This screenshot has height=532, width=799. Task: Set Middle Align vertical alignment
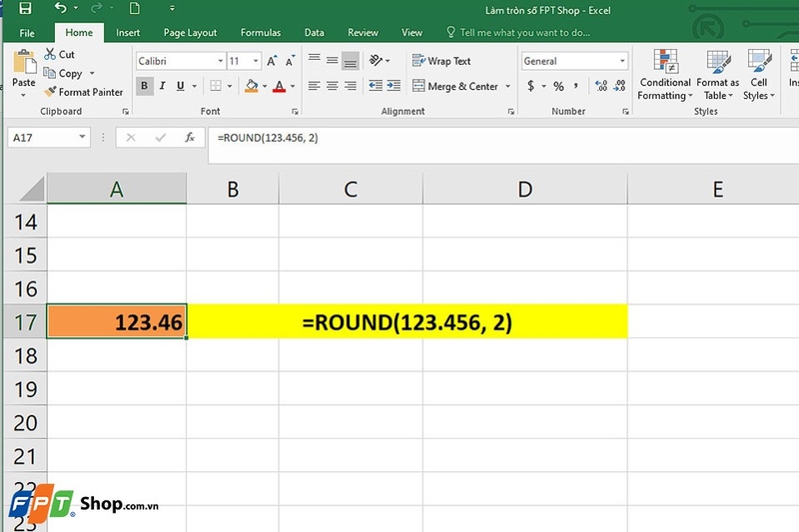click(333, 61)
